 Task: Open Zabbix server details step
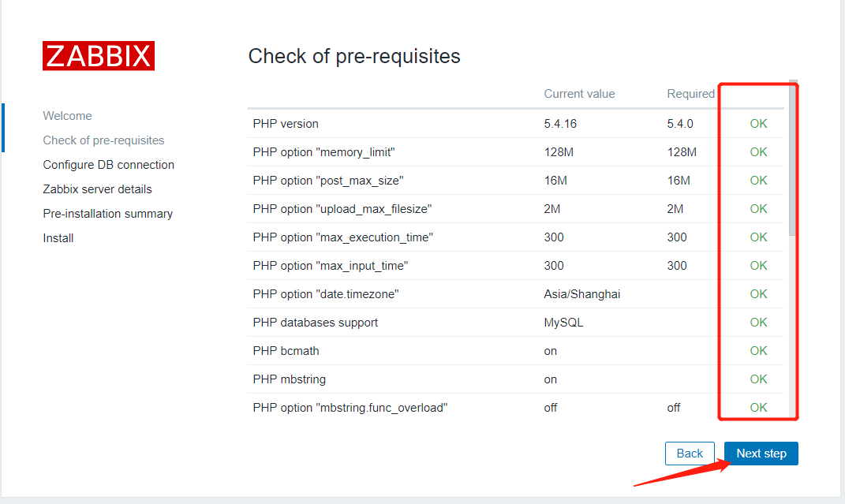pyautogui.click(x=98, y=189)
